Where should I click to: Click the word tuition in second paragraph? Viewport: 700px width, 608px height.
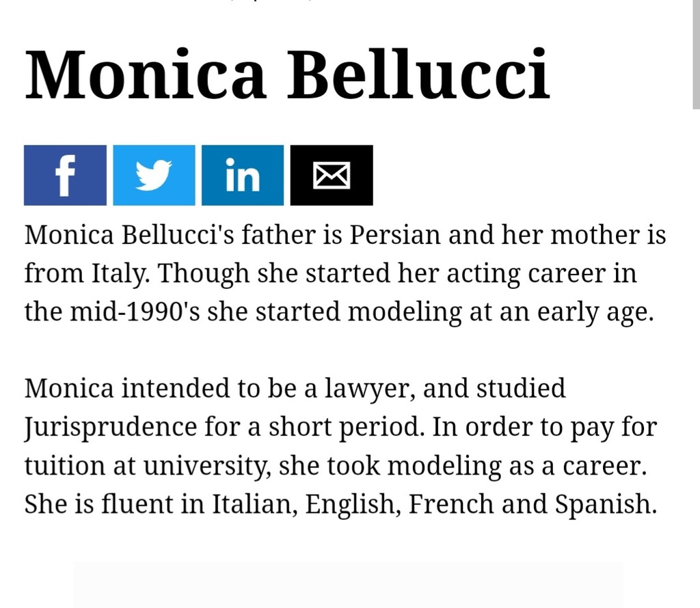click(64, 466)
